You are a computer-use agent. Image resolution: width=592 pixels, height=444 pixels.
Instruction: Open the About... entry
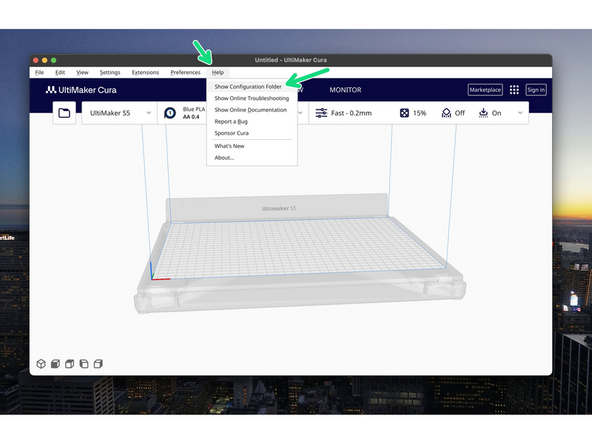tap(252, 158)
